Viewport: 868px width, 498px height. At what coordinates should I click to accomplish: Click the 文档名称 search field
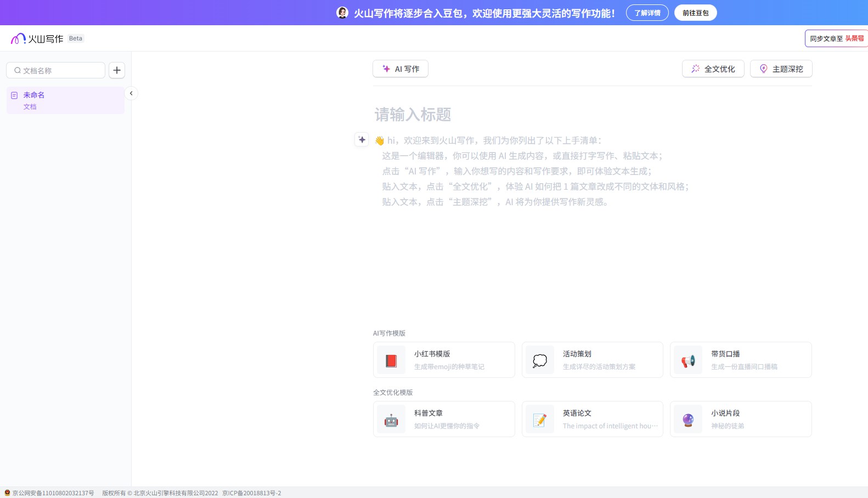click(55, 70)
